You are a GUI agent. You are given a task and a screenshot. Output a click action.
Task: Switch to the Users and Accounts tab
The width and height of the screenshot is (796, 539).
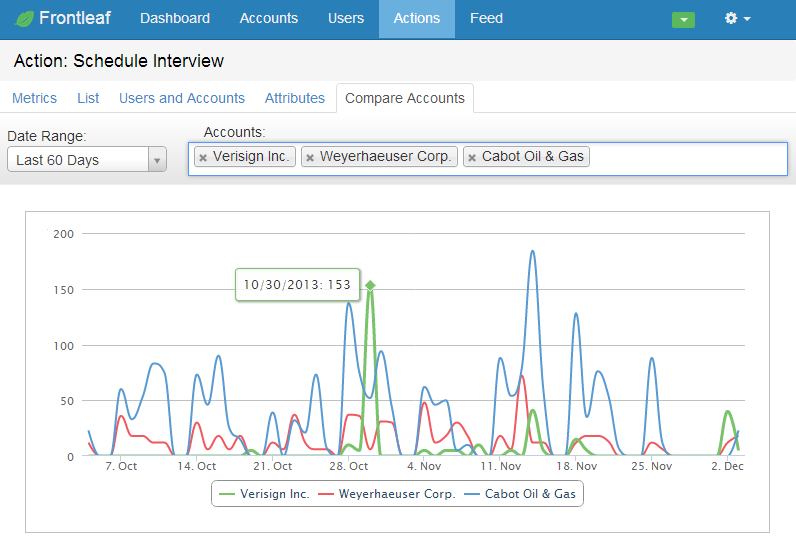click(x=182, y=98)
